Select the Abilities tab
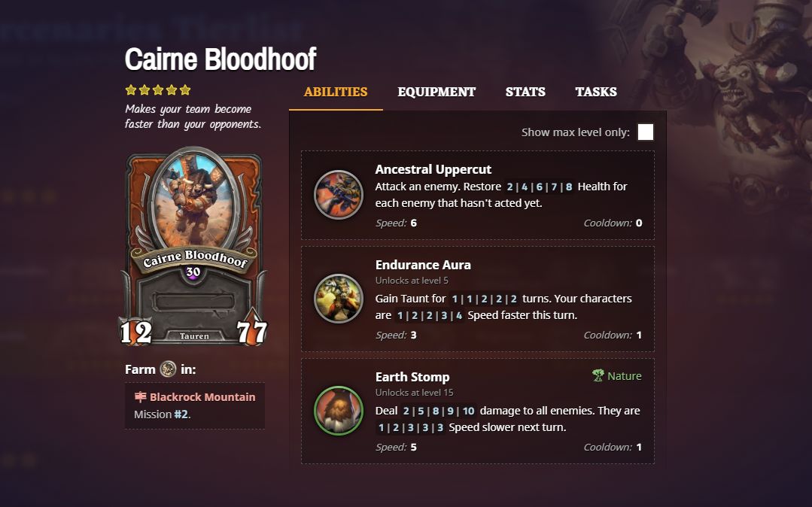The image size is (812, 507). click(336, 92)
